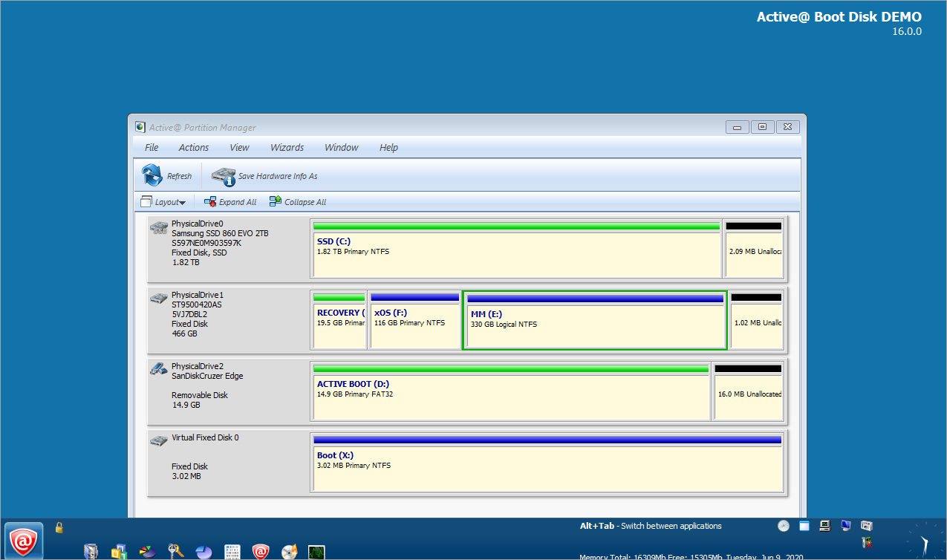The height and width of the screenshot is (560, 947).
Task: Click the Active@ shield start button
Action: pos(22,541)
